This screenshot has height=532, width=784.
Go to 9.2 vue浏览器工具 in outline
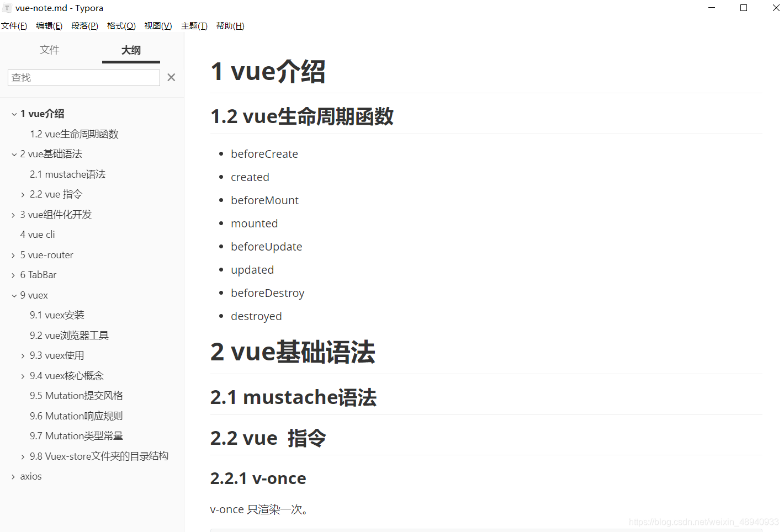69,336
